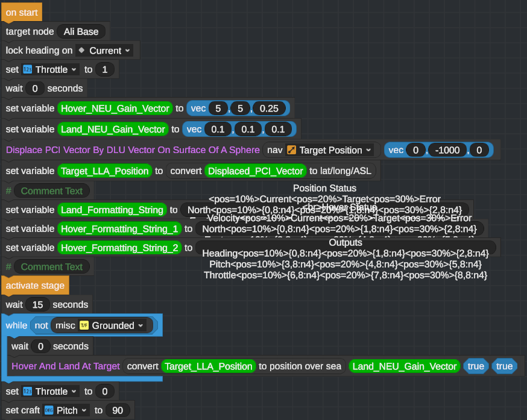Click the numeric icon beside bottom Throttle
Viewport: 527px width, 420px height.
28,392
